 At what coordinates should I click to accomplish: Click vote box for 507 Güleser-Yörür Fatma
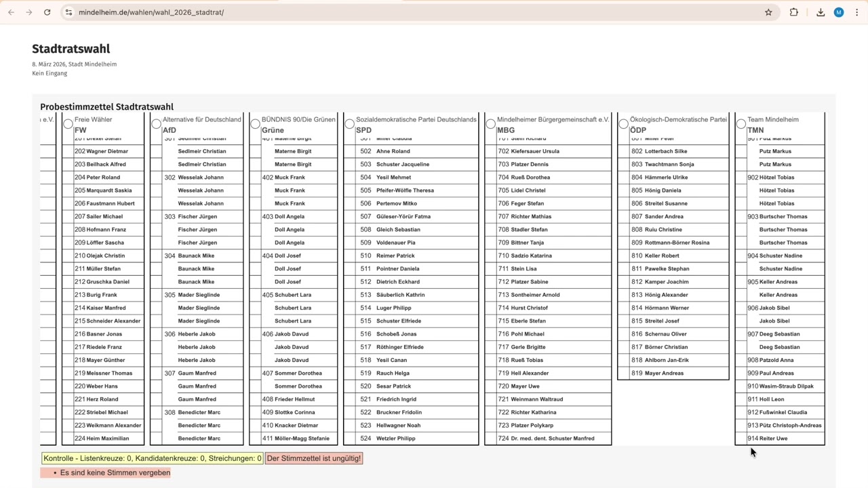coord(349,217)
